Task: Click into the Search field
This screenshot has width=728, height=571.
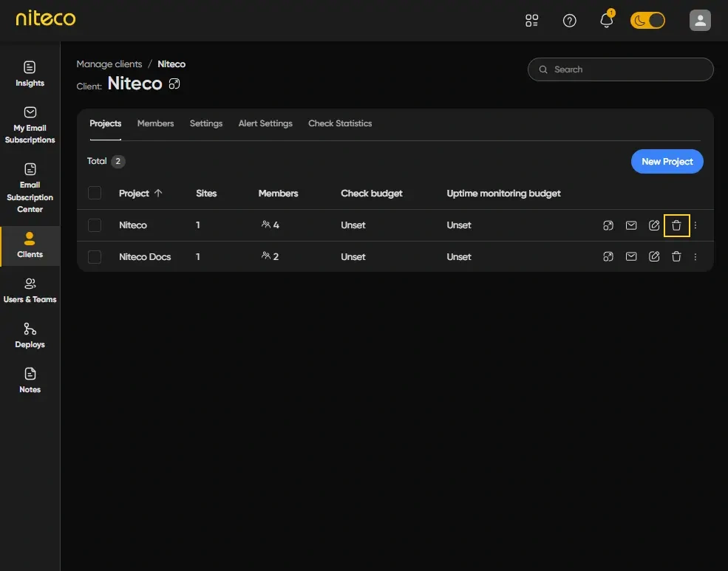Action: [x=620, y=69]
